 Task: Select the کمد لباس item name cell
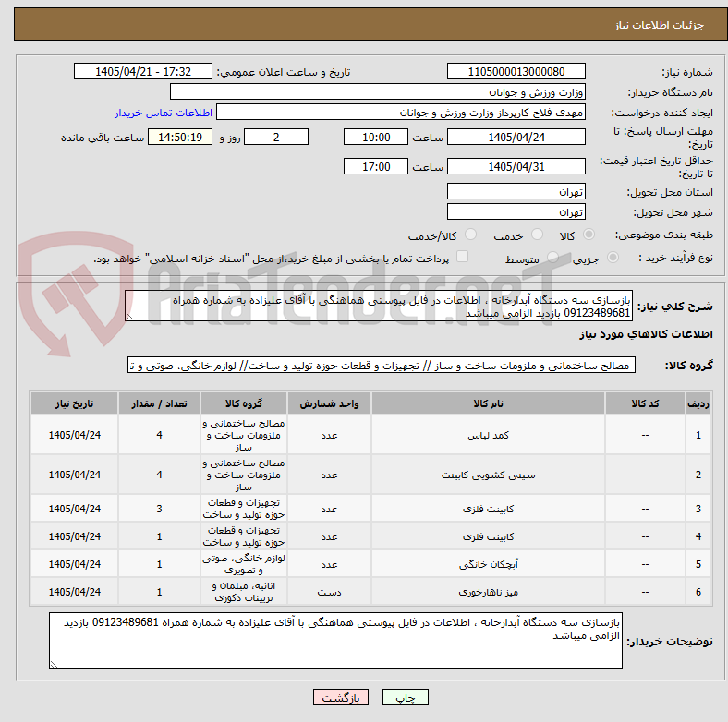point(488,435)
